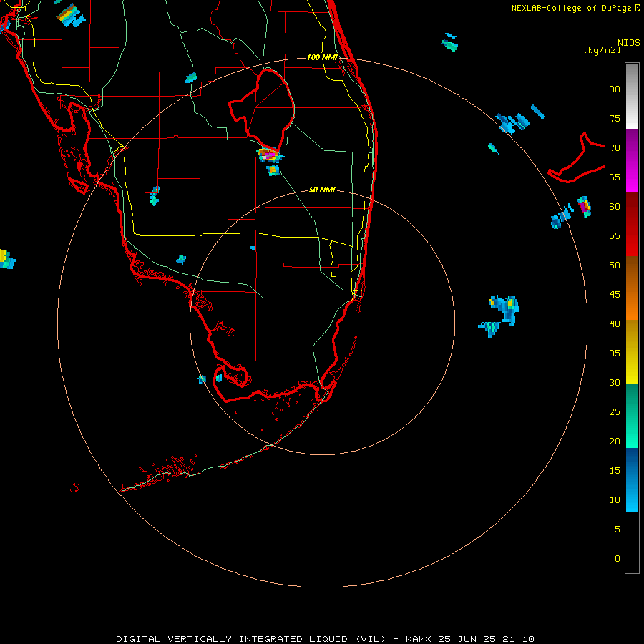Pick the black bottom segment of the color bar

coord(632,542)
